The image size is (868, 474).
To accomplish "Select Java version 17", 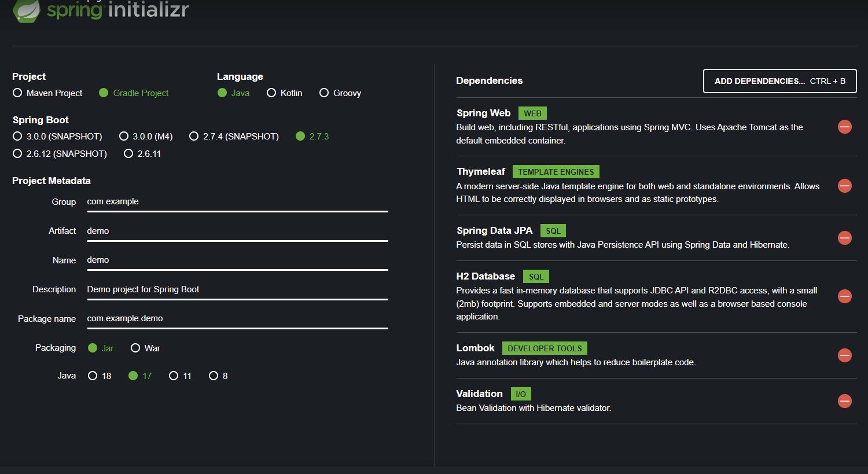I will [141, 376].
